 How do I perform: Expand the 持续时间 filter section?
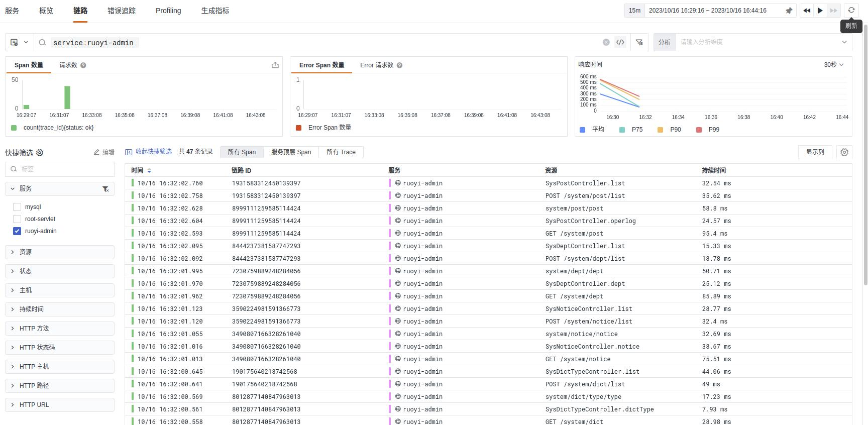coord(60,309)
